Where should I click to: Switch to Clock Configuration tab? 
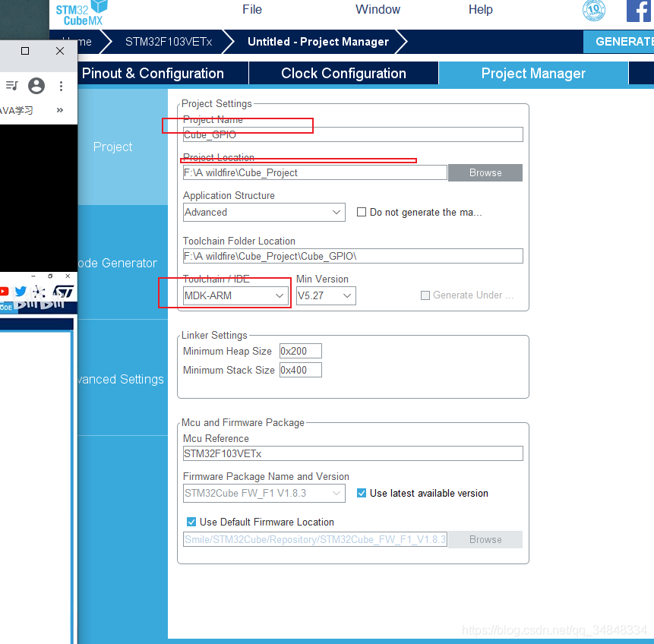tap(343, 74)
